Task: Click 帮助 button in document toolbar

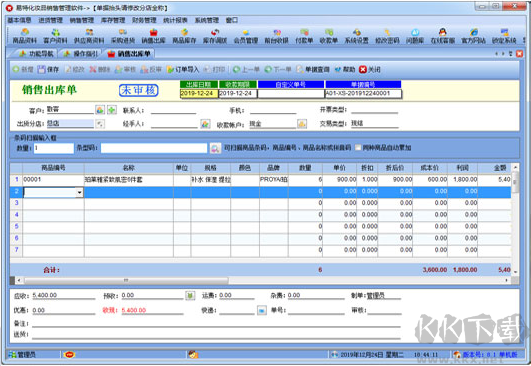Action: tap(344, 69)
